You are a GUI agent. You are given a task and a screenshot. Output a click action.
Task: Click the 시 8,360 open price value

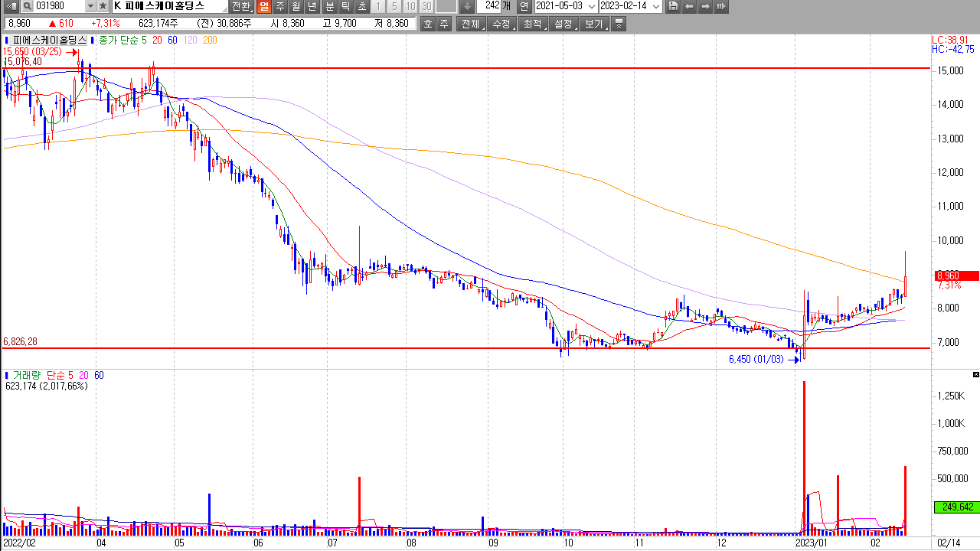pos(288,24)
